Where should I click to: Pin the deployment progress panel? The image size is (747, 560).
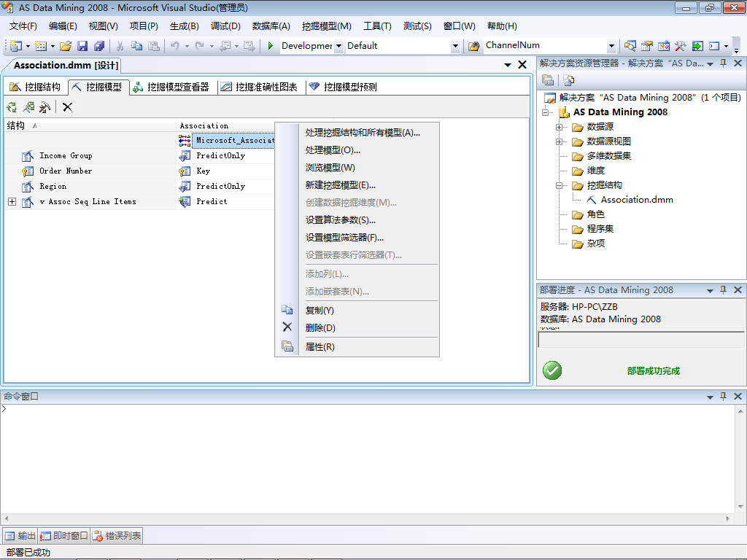tap(723, 289)
